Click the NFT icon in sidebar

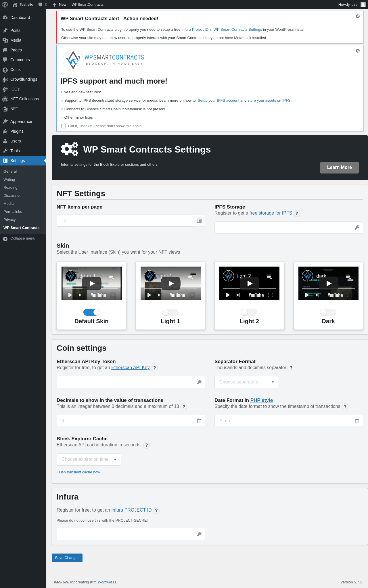pos(5,109)
